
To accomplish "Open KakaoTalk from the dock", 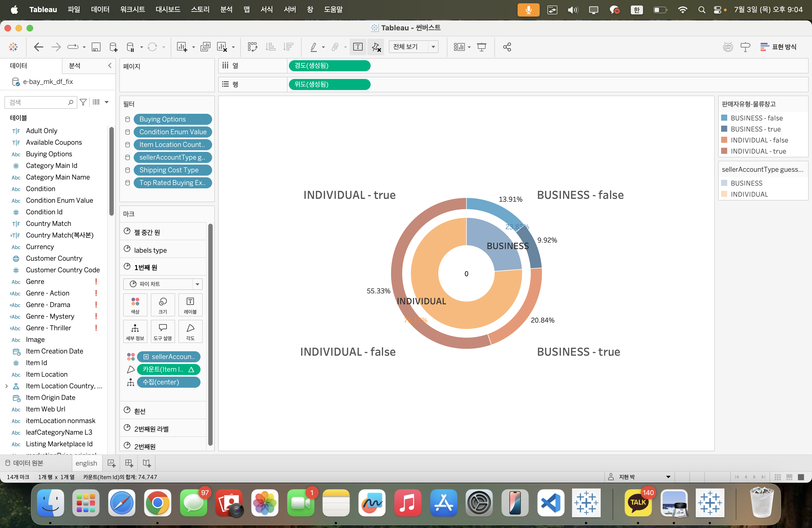I will point(638,503).
